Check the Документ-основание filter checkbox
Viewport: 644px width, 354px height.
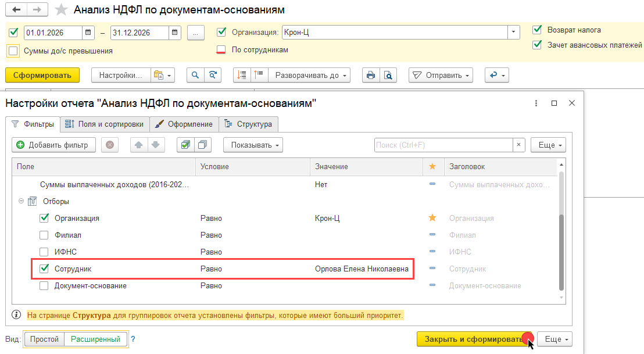tap(44, 285)
